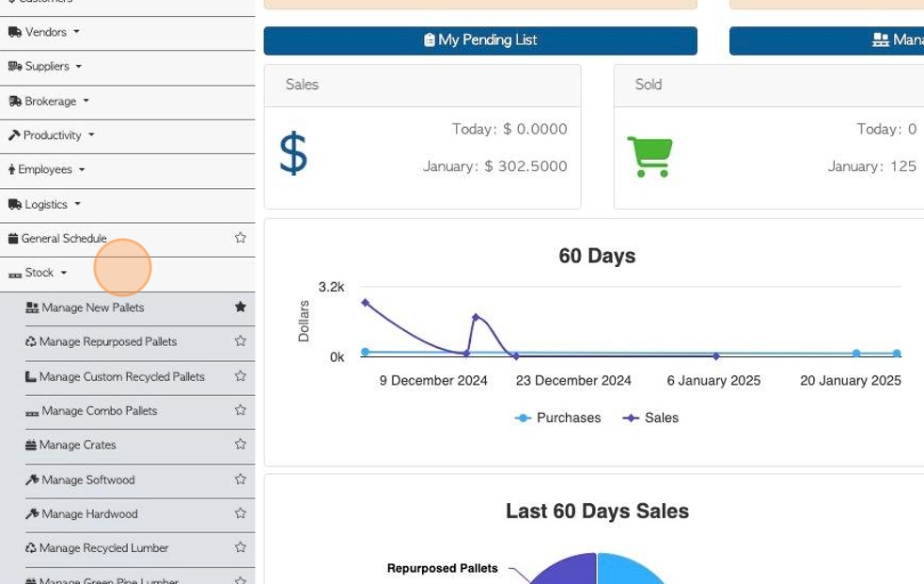The image size is (924, 584).
Task: Star the Manage Softwood item
Action: click(241, 479)
